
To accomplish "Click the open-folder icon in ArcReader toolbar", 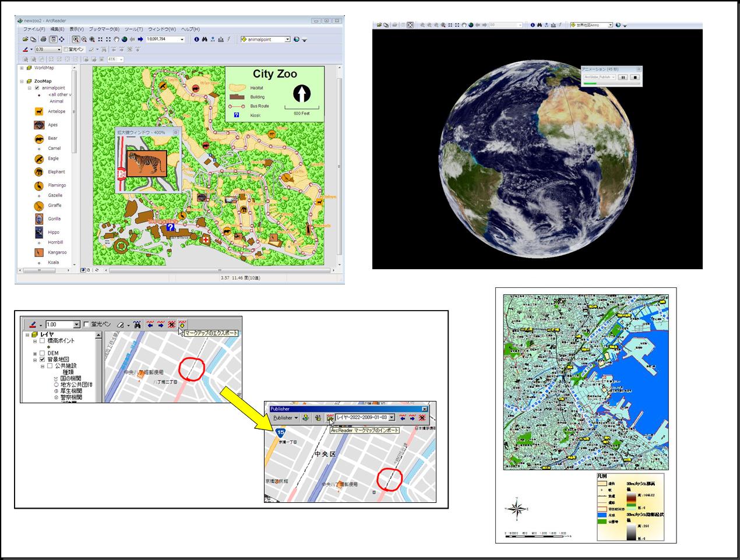I will coord(26,39).
